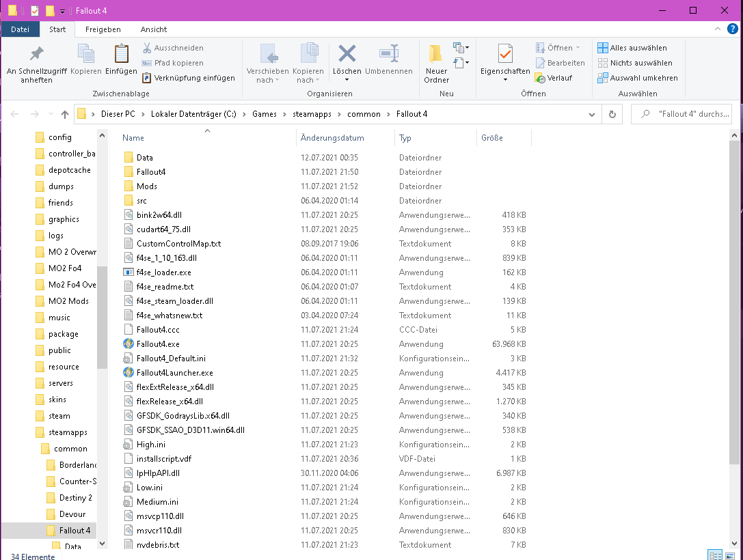Open the blue Help question mark icon

(733, 29)
